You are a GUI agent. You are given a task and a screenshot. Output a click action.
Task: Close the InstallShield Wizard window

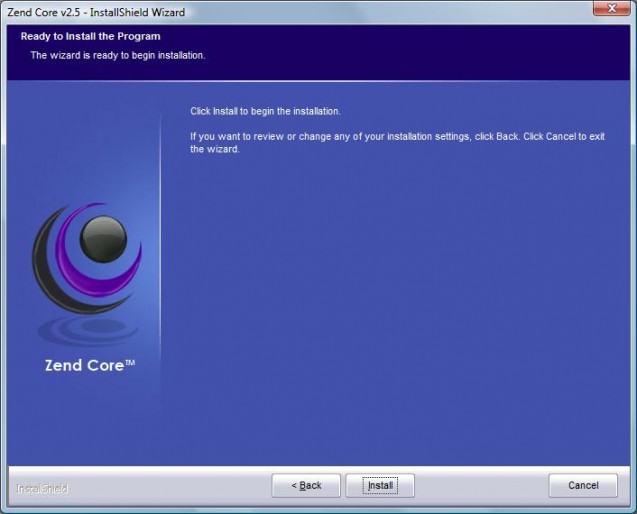(x=612, y=8)
